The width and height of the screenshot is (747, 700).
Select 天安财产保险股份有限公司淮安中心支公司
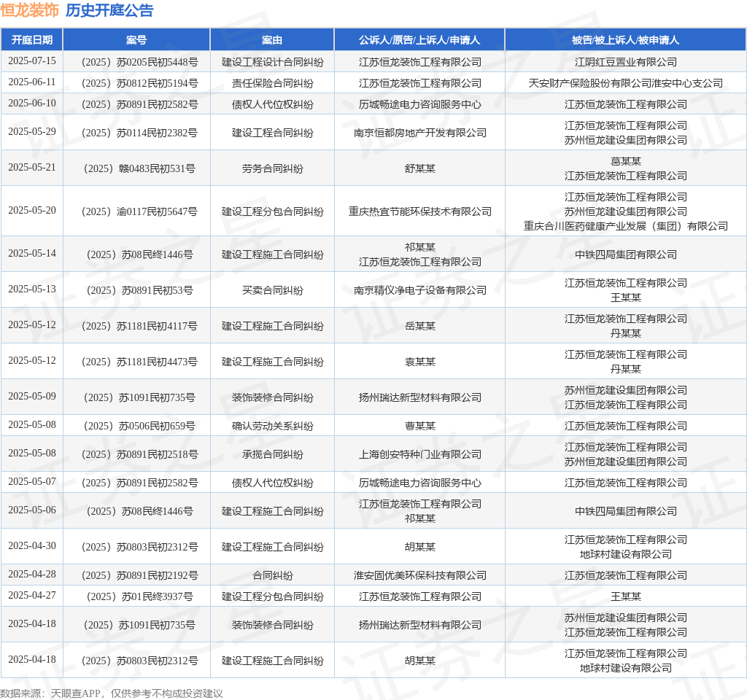click(625, 83)
